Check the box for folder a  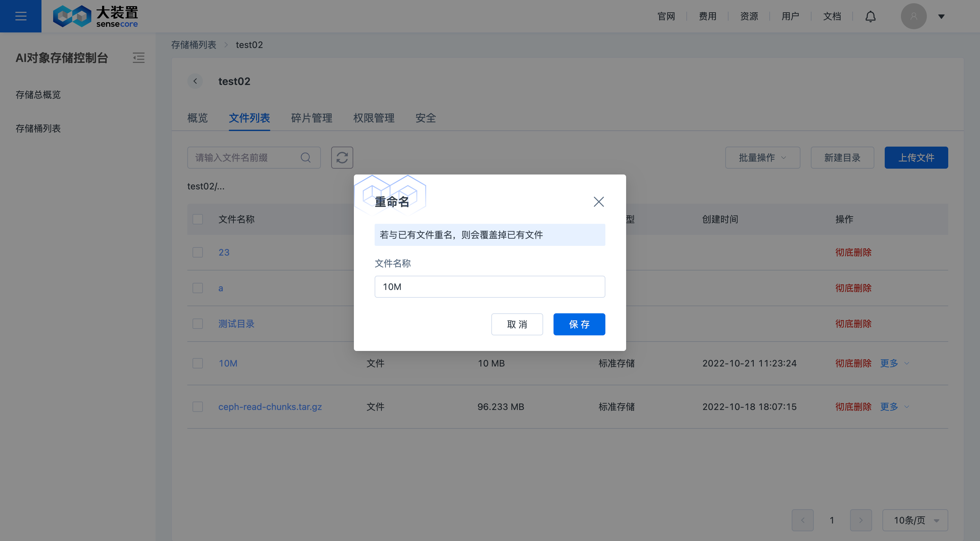[197, 288]
